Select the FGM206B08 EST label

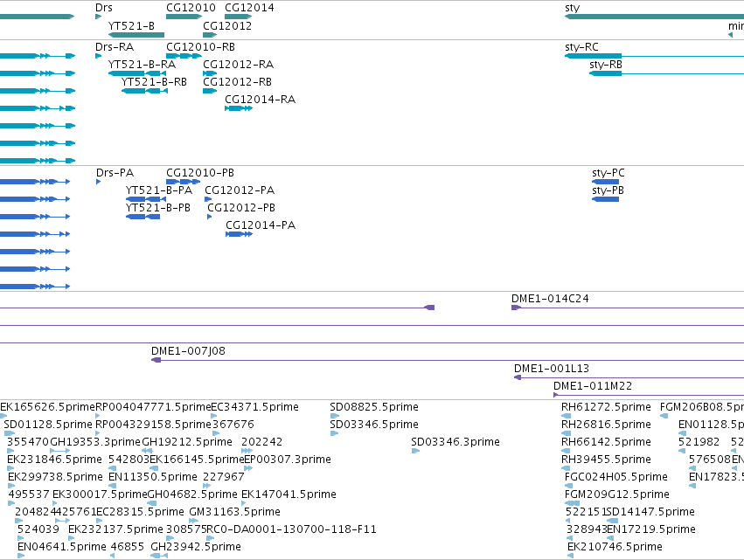(702, 407)
